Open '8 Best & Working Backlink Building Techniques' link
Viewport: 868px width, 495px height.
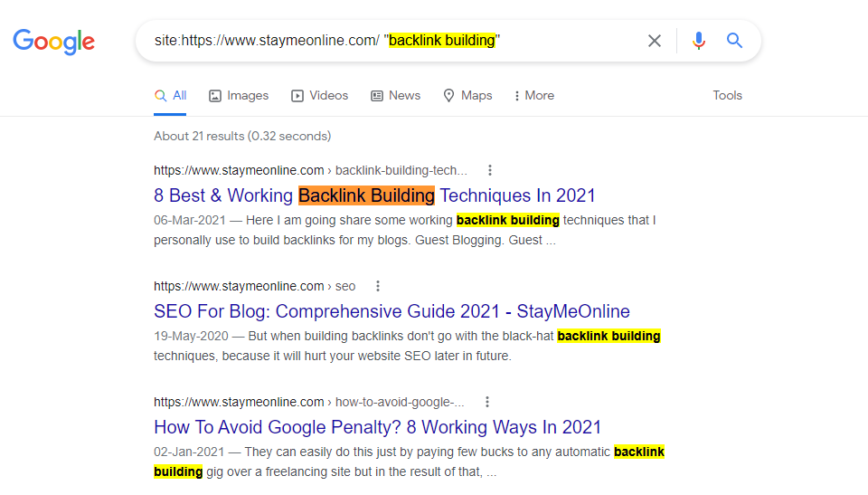(374, 195)
